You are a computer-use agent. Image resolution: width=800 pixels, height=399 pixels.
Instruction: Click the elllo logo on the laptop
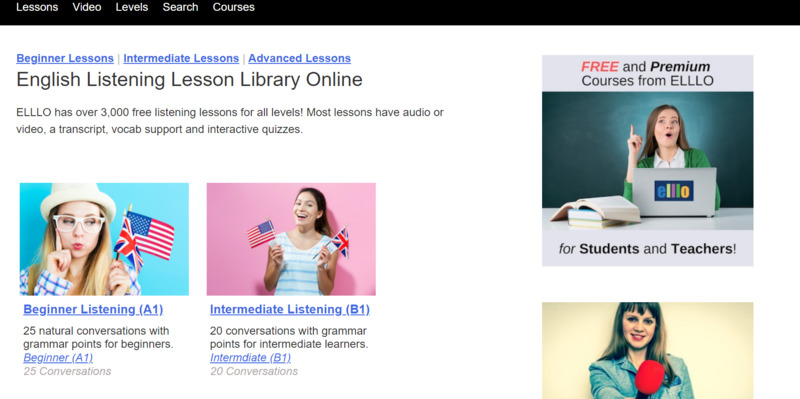pos(673,191)
